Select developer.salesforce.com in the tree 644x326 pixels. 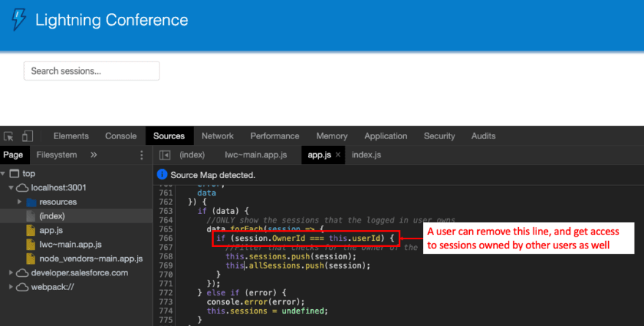80,273
